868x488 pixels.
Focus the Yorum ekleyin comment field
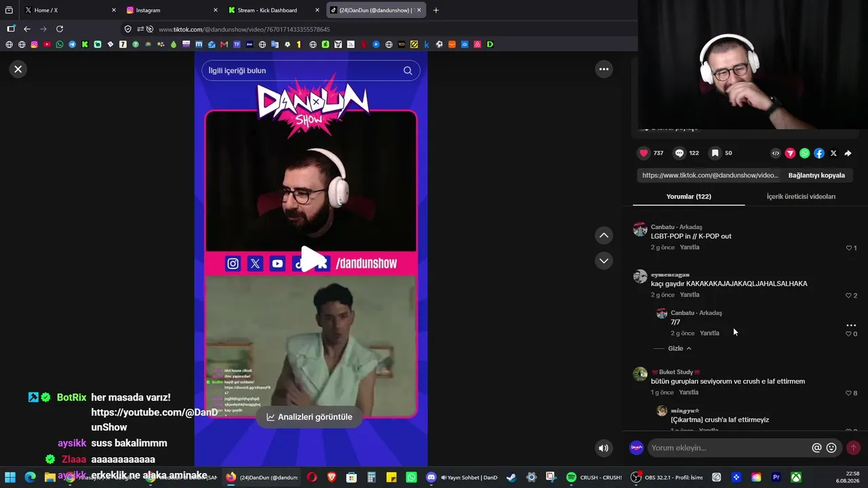point(730,448)
